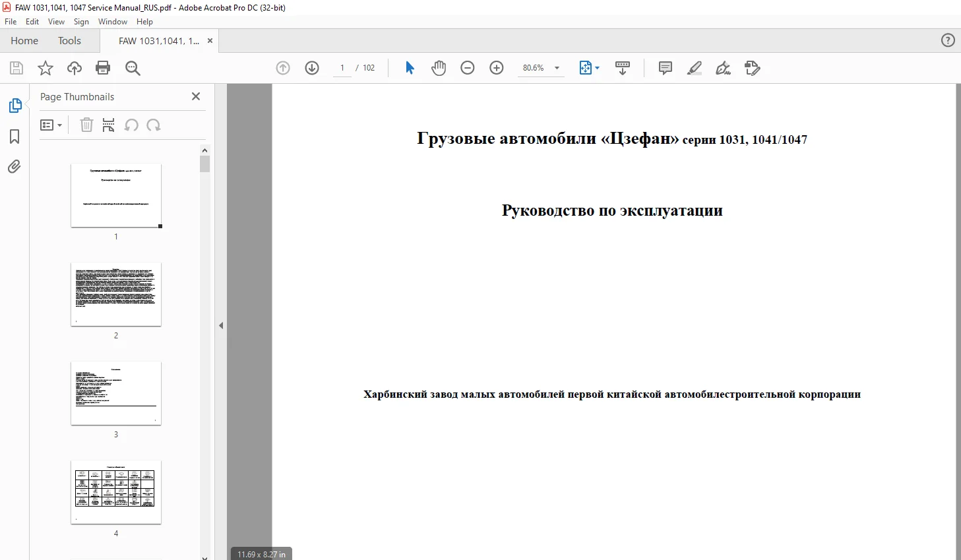Save the file using the floppy disk icon
Image resolution: width=961 pixels, height=560 pixels.
tap(16, 68)
